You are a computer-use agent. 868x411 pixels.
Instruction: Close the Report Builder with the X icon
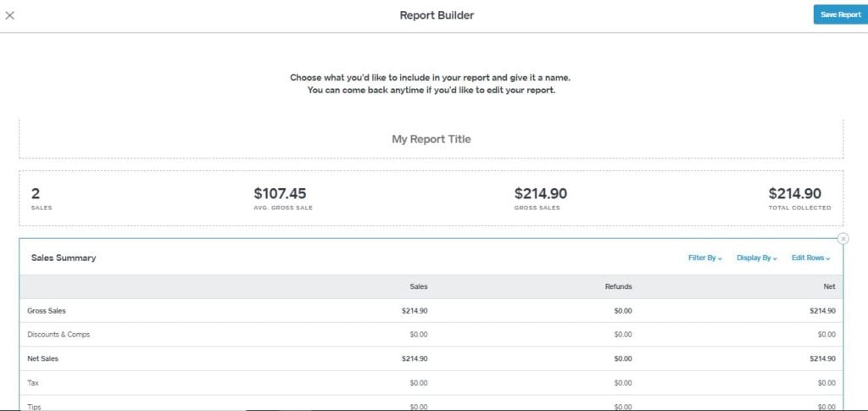point(9,15)
